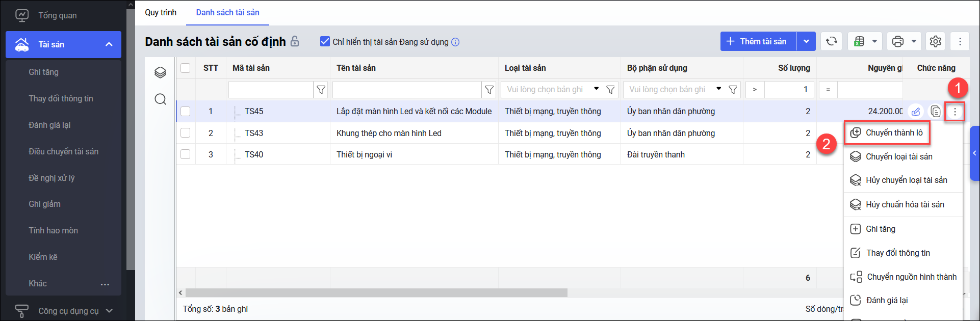Open the settings gear in toolbar
The width and height of the screenshot is (980, 321).
click(935, 41)
